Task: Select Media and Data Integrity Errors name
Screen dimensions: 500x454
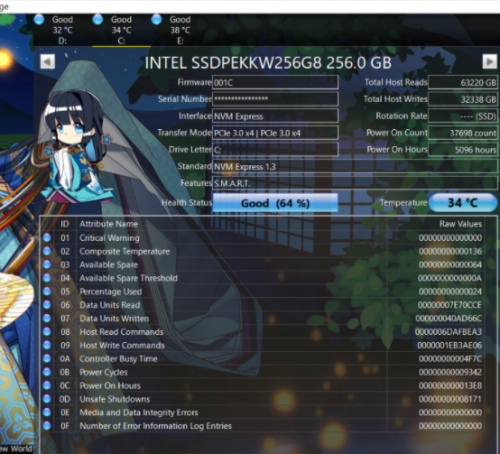Action: pos(139,413)
